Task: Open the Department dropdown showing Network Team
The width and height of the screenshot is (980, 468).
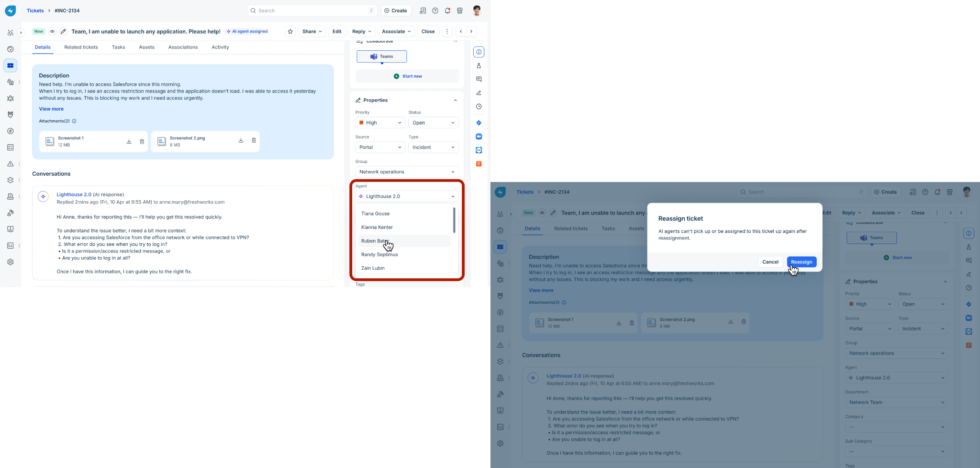Action: click(x=897, y=402)
